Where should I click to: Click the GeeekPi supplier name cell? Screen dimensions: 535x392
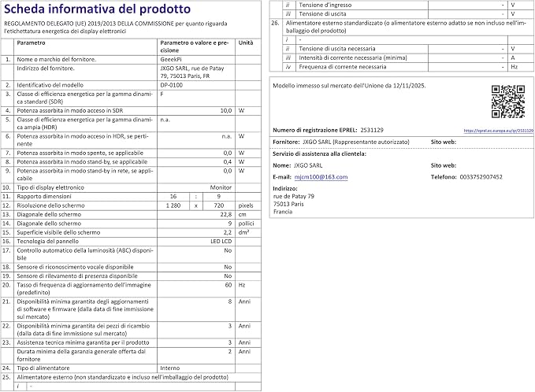(x=196, y=59)
